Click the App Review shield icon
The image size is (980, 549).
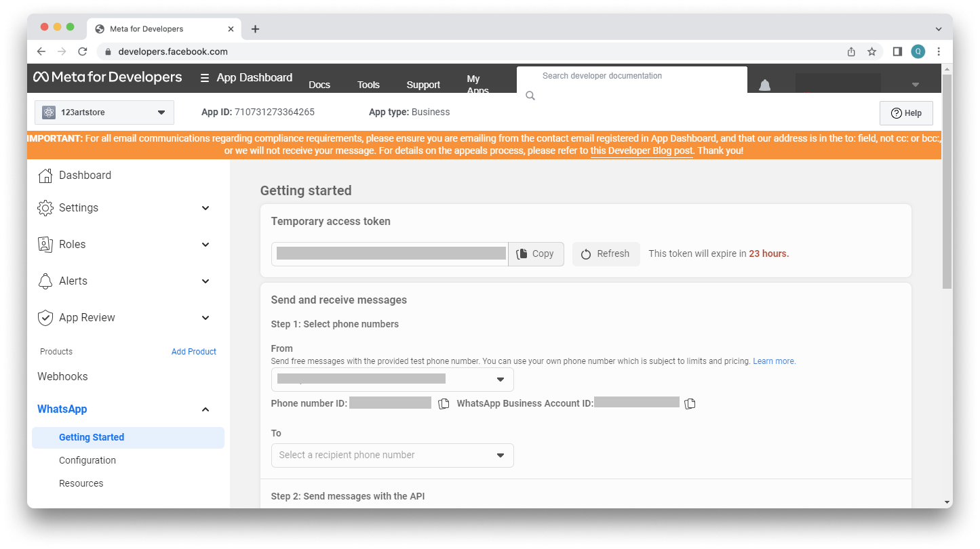pos(45,318)
